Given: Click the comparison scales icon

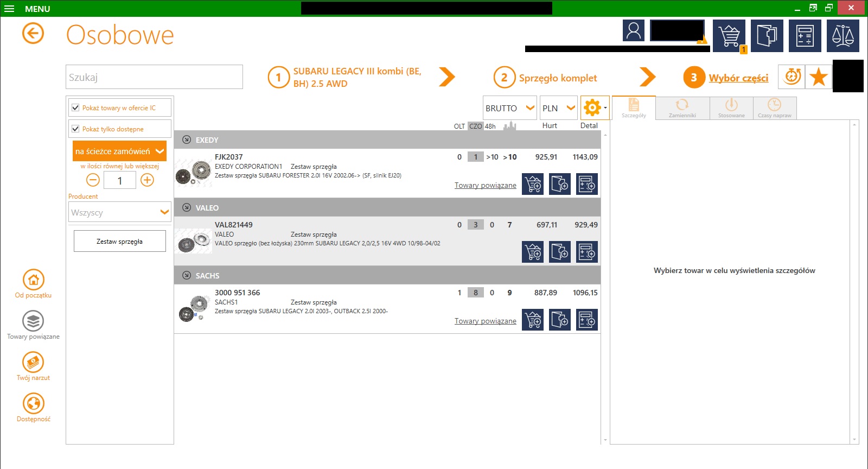Looking at the screenshot, I should [x=843, y=36].
